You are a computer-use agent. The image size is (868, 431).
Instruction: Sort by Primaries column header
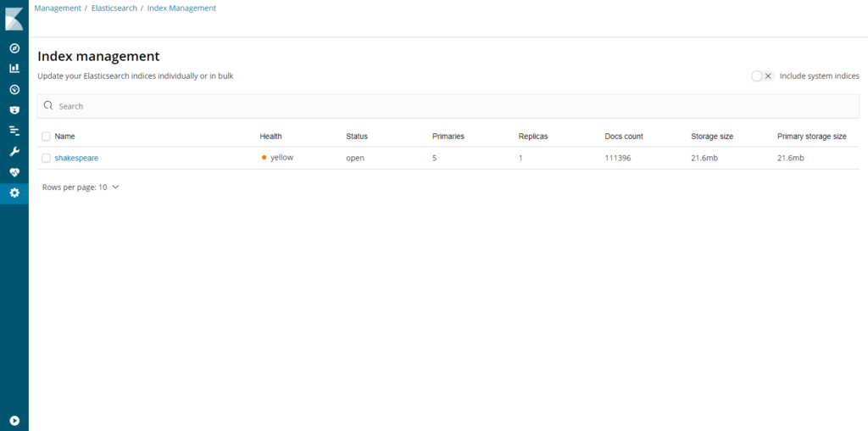[448, 137]
